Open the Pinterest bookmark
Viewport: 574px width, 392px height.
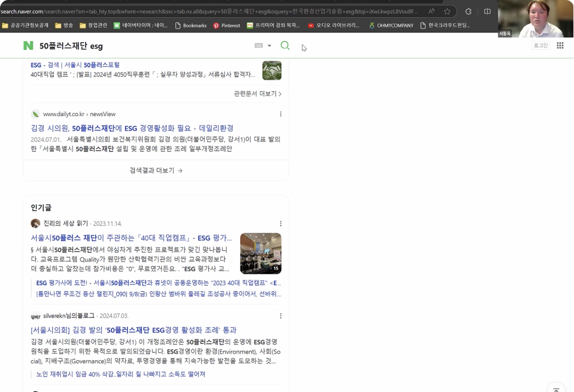(x=227, y=25)
